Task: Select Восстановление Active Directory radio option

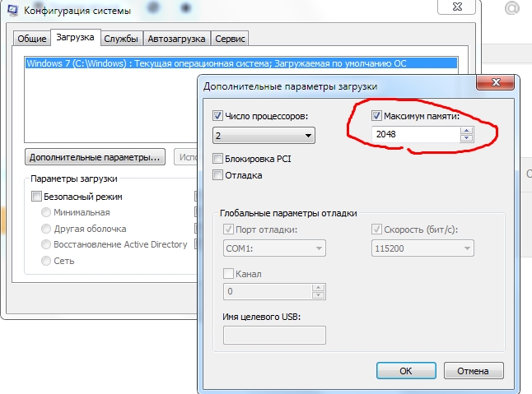Action: click(x=46, y=244)
